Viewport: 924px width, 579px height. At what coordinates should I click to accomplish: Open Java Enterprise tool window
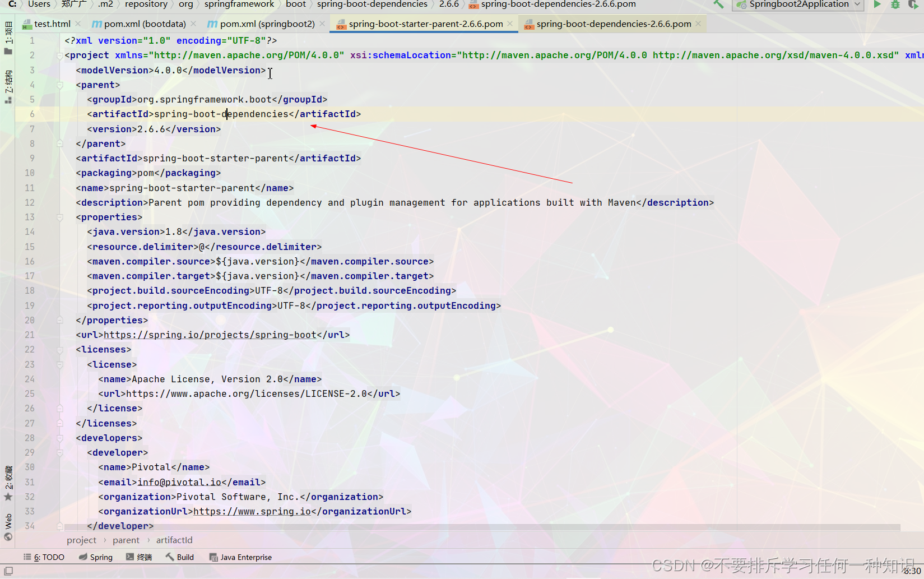pyautogui.click(x=240, y=557)
